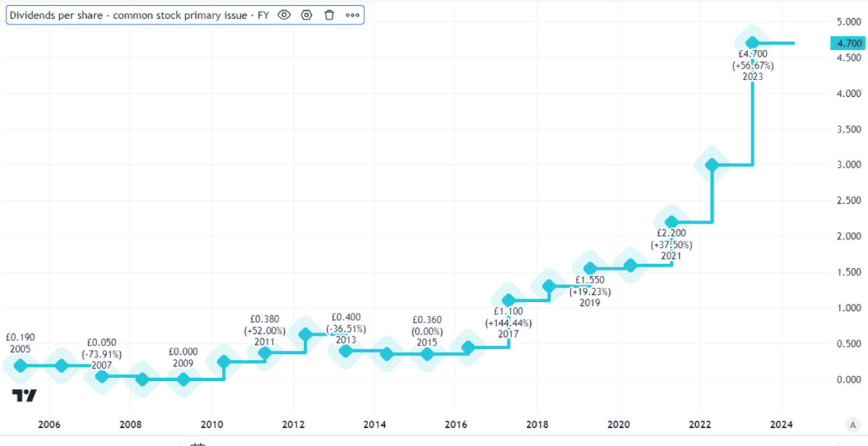This screenshot has width=868, height=446.
Task: Click the 2017 data point at £1.100
Action: tap(509, 301)
